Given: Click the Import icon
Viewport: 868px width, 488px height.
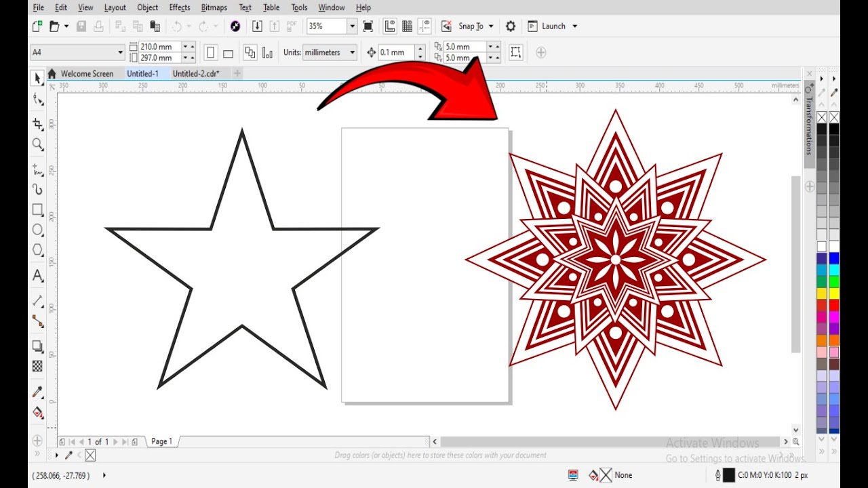Looking at the screenshot, I should [257, 26].
